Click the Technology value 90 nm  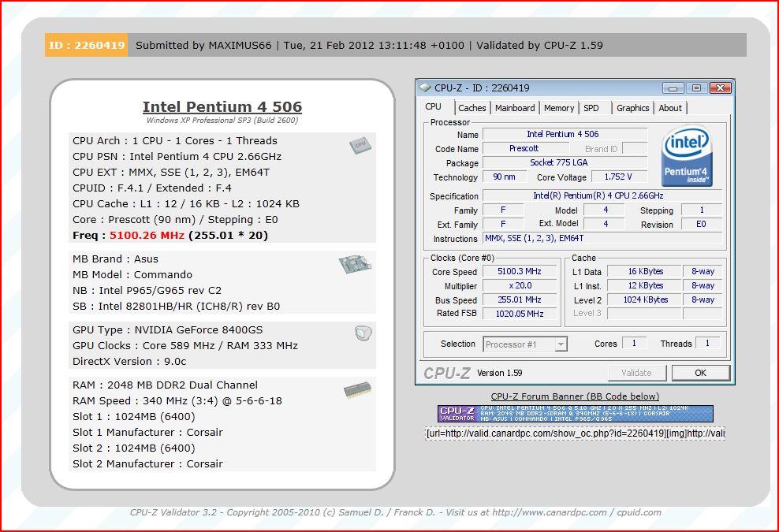pos(505,177)
